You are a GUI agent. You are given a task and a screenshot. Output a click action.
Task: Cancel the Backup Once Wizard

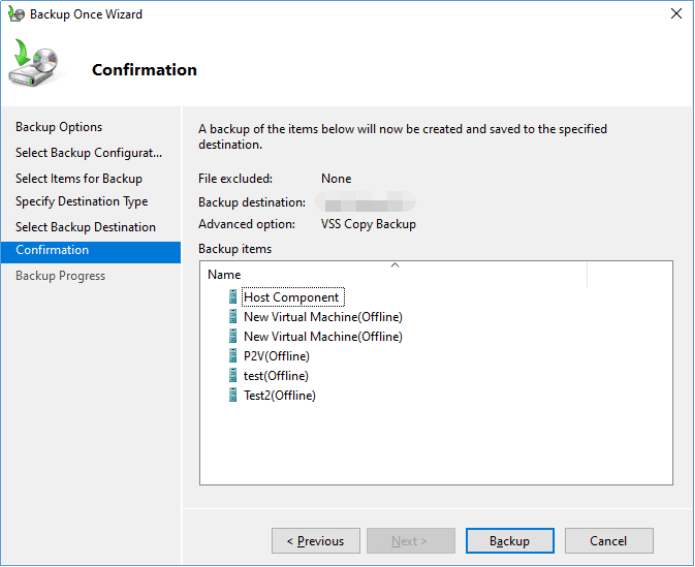click(608, 541)
